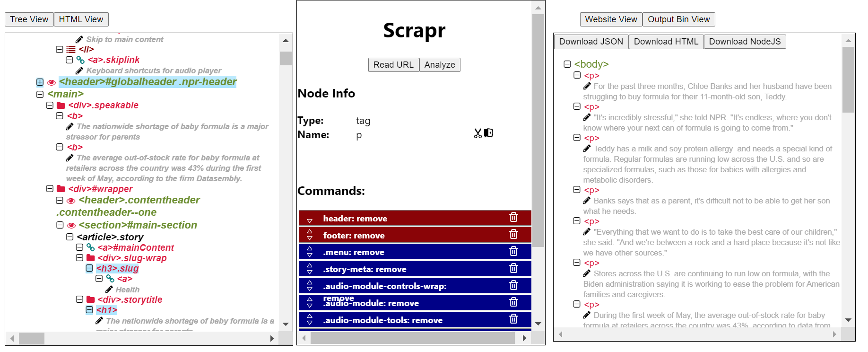Click the Download HTML button

[666, 42]
